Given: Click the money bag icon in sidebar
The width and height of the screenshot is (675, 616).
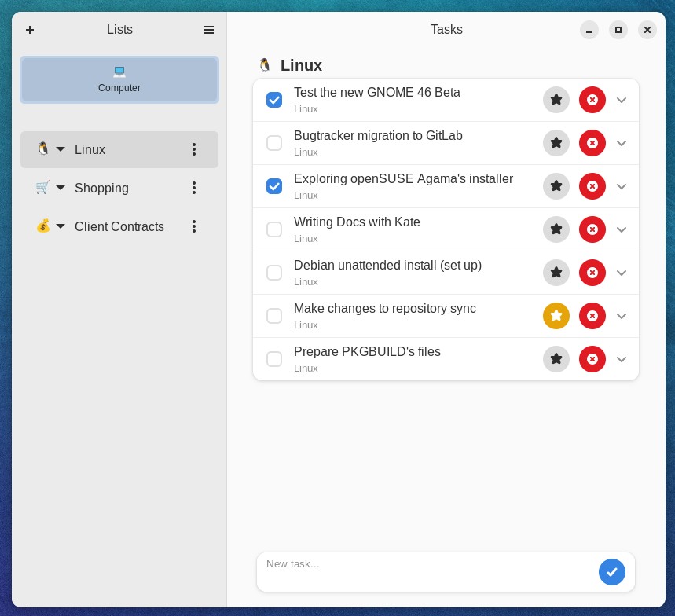Looking at the screenshot, I should click(x=43, y=225).
